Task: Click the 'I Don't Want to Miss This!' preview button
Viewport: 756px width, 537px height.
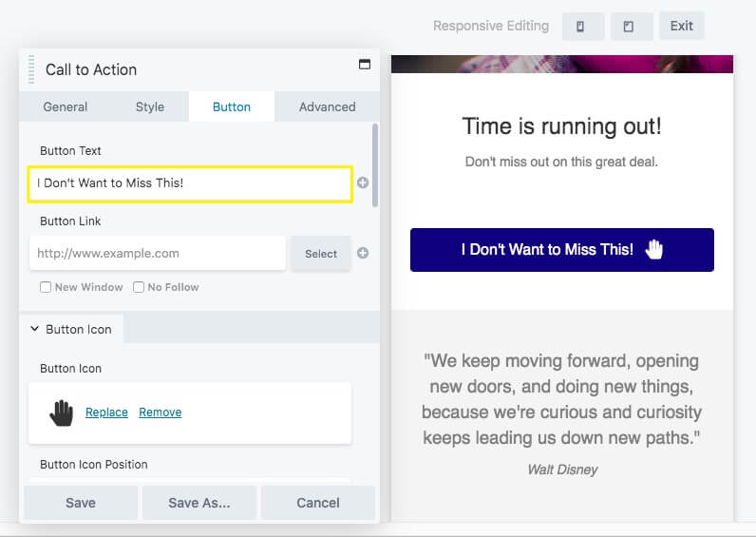Action: [561, 250]
